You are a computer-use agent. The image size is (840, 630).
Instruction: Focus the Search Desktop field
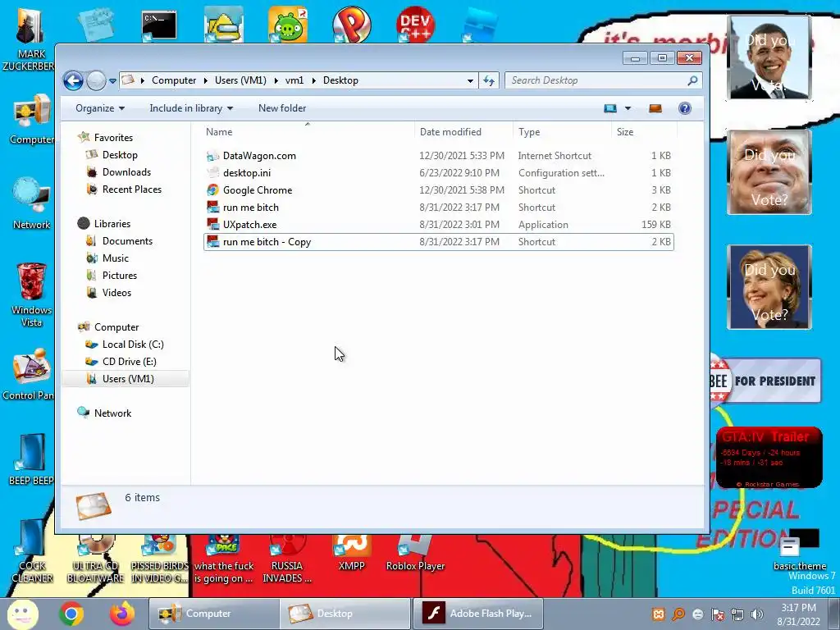pos(603,80)
